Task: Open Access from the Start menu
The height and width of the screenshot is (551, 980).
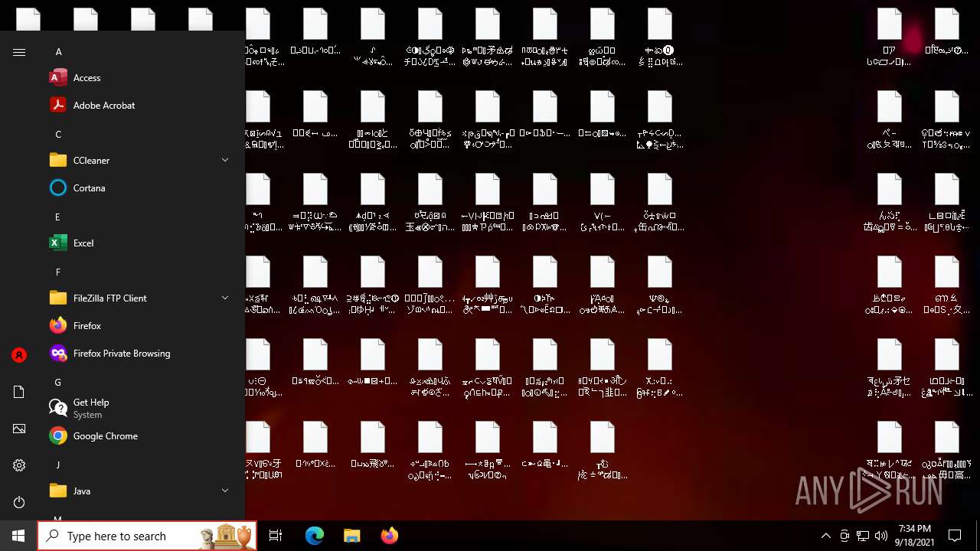Action: (138, 78)
